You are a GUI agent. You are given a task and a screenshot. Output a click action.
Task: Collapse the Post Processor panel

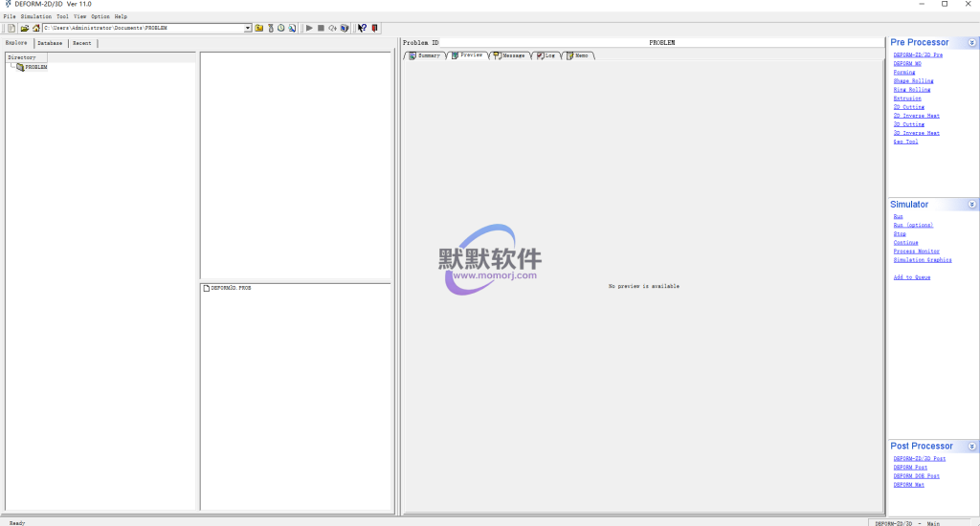click(x=972, y=447)
